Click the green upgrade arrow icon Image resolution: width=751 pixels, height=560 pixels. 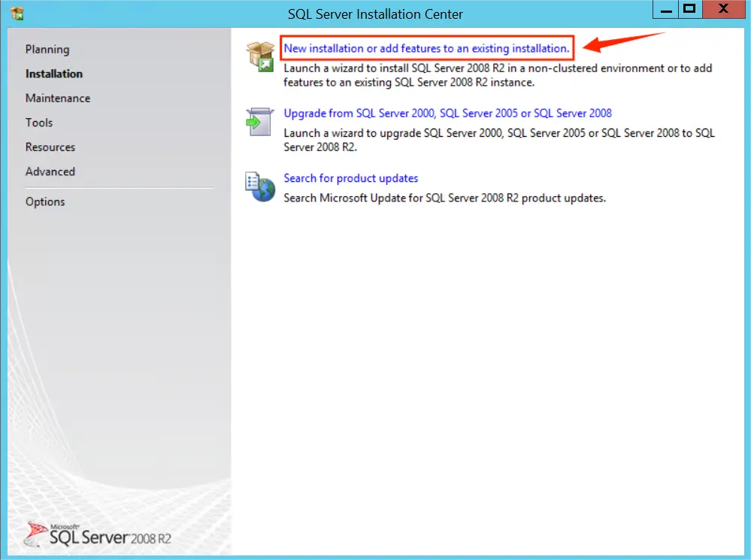259,122
